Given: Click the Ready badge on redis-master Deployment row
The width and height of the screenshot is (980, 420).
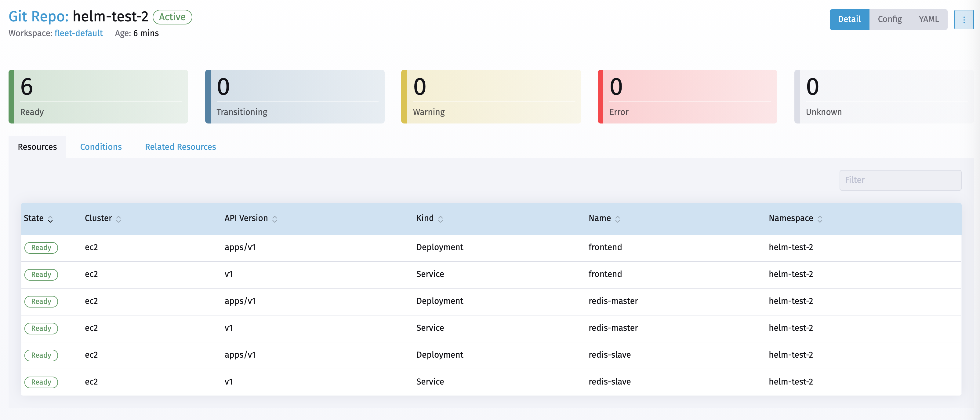Looking at the screenshot, I should (x=41, y=301).
